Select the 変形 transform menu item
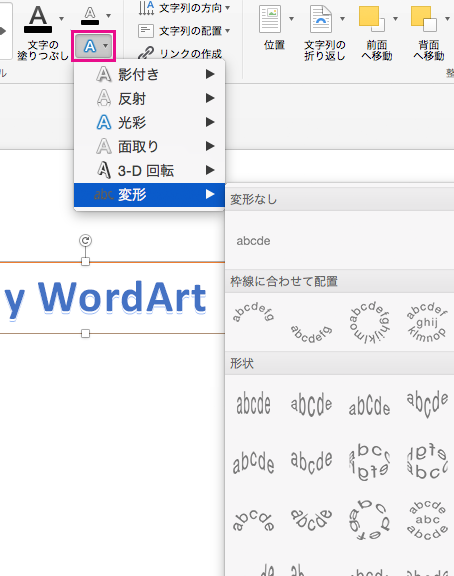This screenshot has width=454, height=576. [149, 195]
